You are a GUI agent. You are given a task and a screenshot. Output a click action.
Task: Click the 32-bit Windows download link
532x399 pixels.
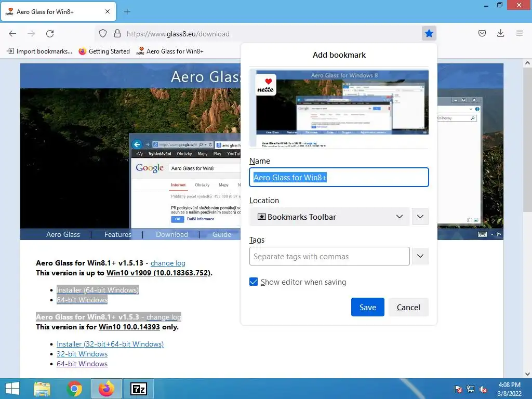tap(82, 354)
